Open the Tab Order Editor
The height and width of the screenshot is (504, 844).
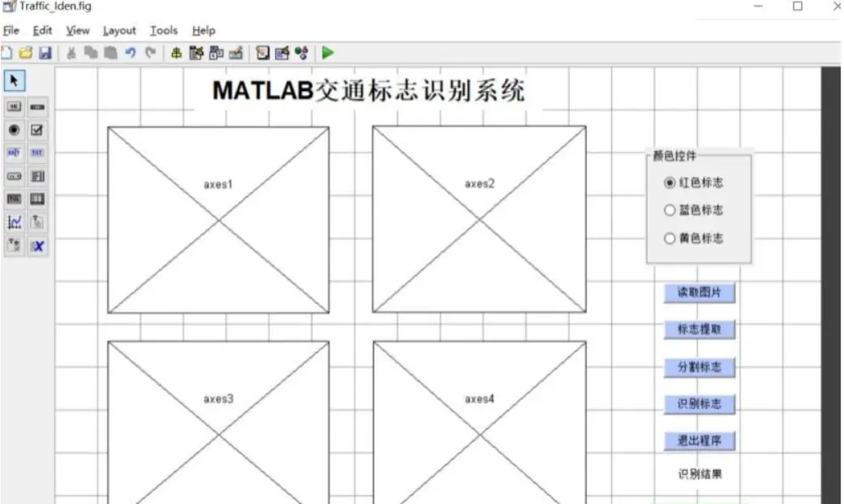tap(217, 53)
